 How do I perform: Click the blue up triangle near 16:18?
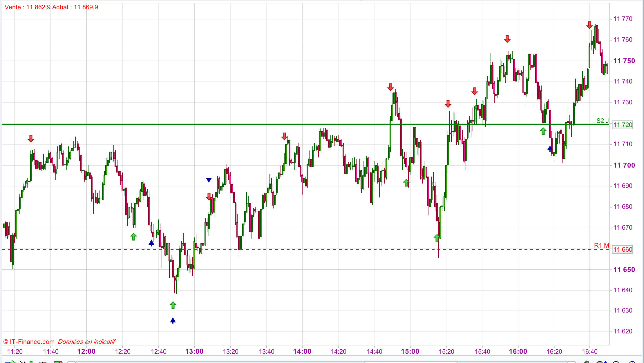[550, 149]
